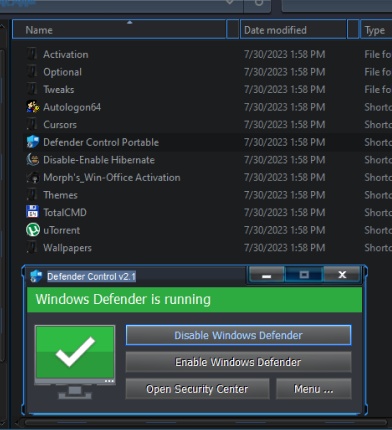Click the Type cell of Autologon64 row

click(378, 107)
